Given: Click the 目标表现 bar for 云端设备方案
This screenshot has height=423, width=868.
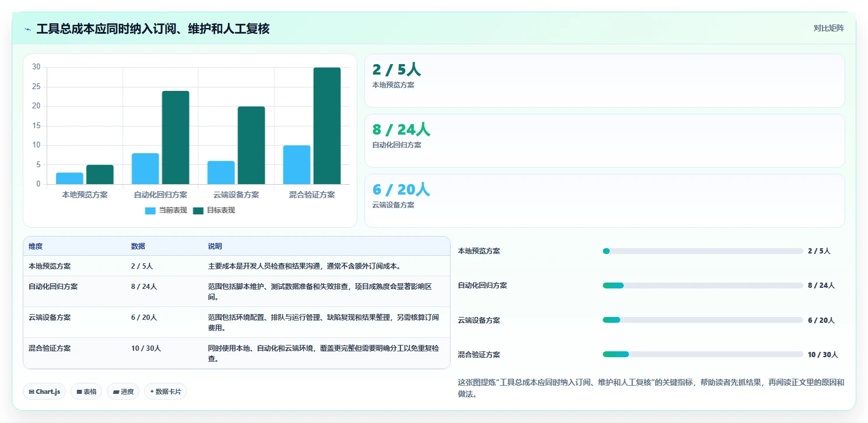Looking at the screenshot, I should (251, 145).
